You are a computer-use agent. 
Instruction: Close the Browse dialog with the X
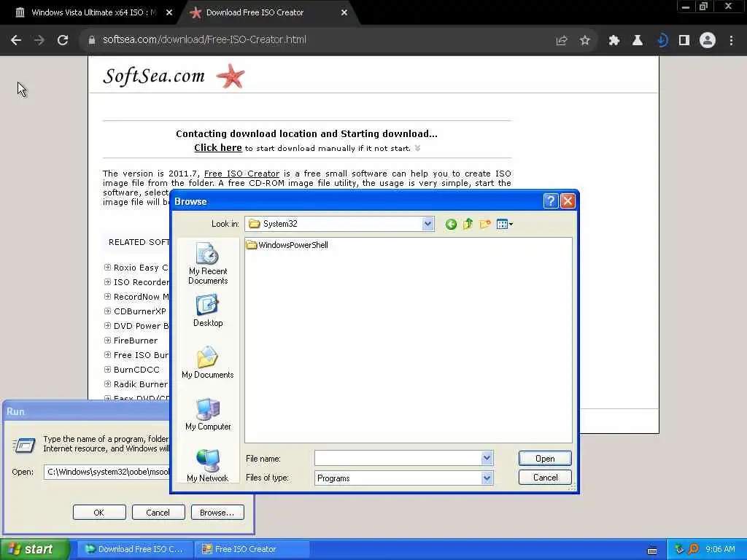567,201
